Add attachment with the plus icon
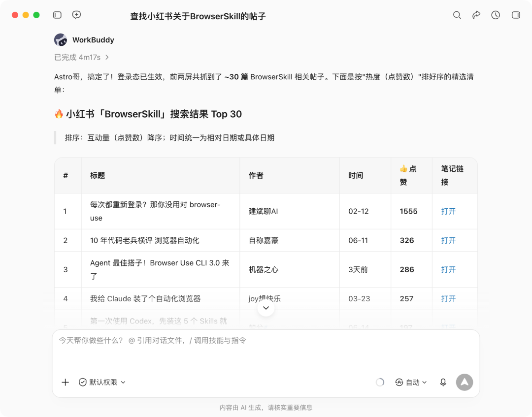This screenshot has height=417, width=532. pos(65,383)
